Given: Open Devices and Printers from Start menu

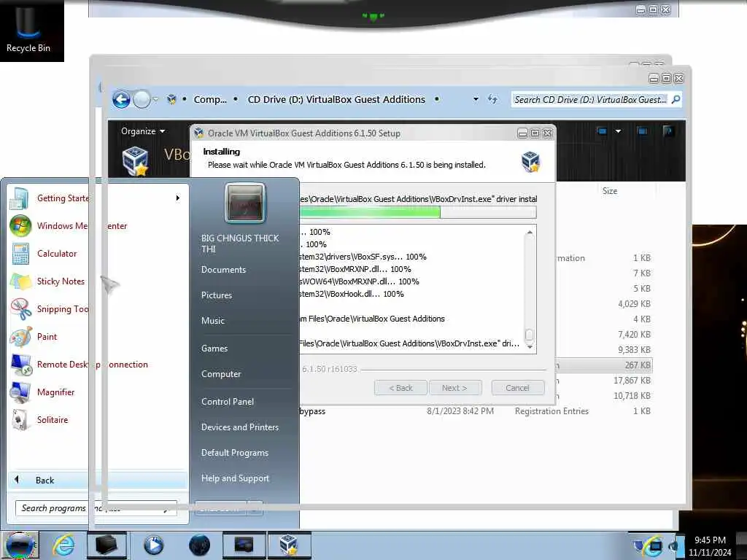Looking at the screenshot, I should [239, 427].
